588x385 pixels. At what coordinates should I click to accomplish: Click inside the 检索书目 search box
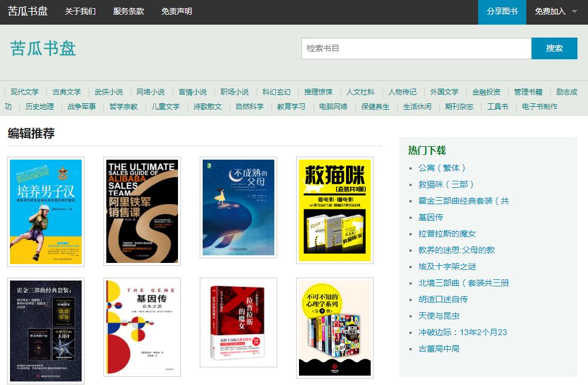[x=416, y=49]
